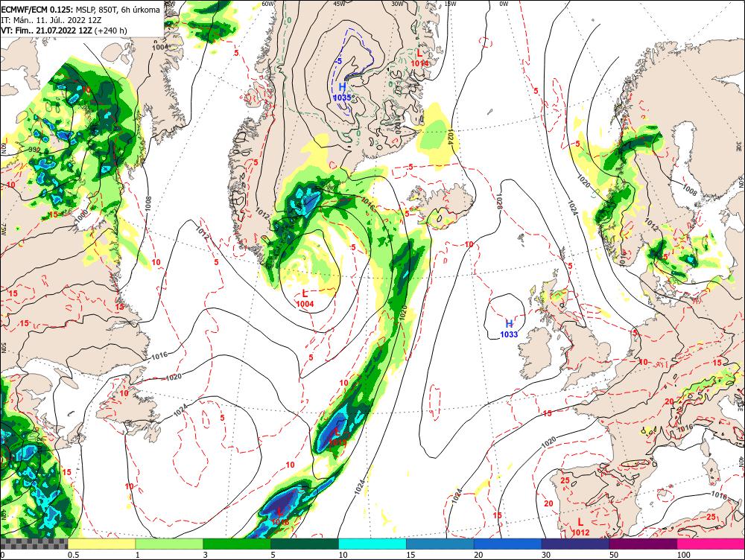
Task: Click the '1020' isobar label over the Norwegian Sea
Action: (584, 182)
